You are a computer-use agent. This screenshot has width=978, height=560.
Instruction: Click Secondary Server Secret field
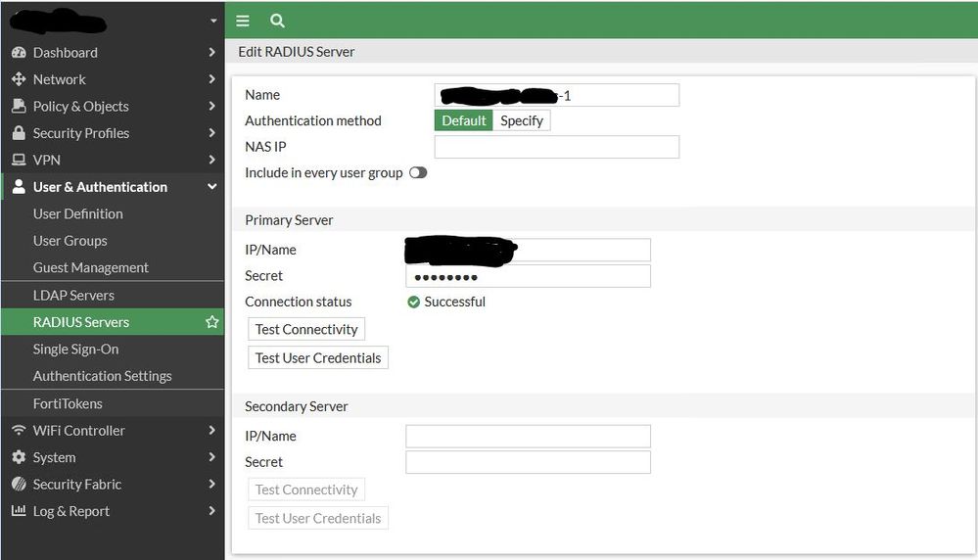coord(529,462)
